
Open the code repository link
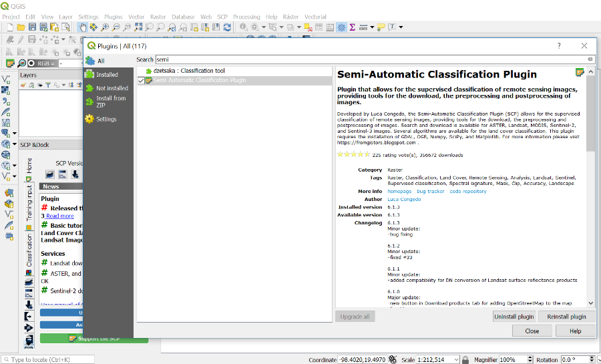pyautogui.click(x=468, y=191)
